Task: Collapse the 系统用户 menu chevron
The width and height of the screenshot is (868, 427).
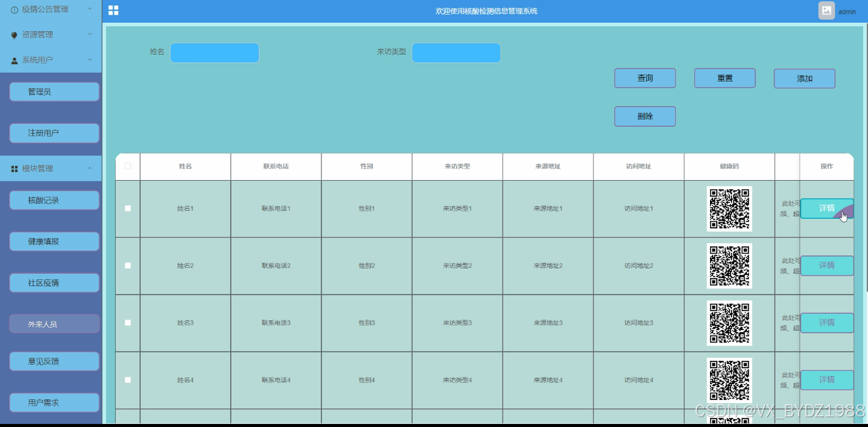Action: [90, 60]
